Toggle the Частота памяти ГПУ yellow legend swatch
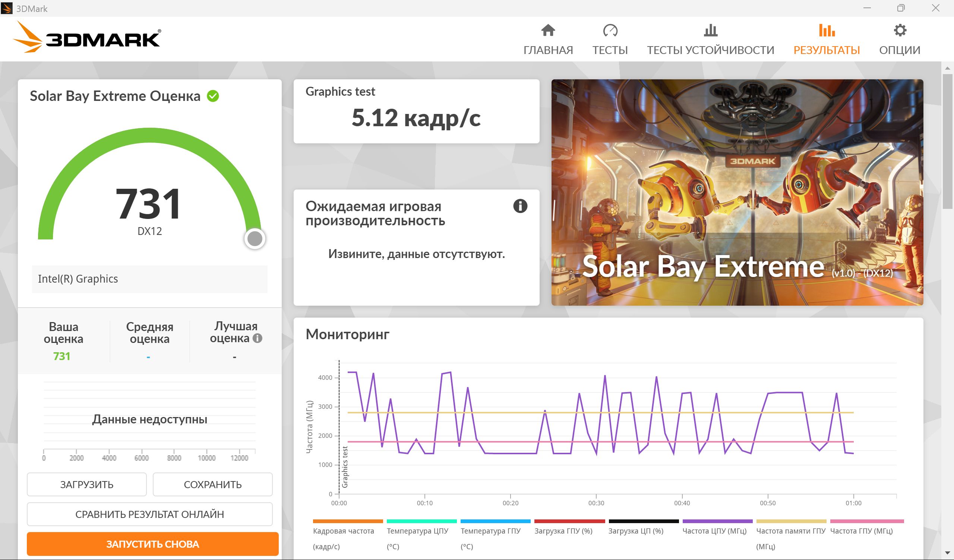954x560 pixels. pos(791,521)
